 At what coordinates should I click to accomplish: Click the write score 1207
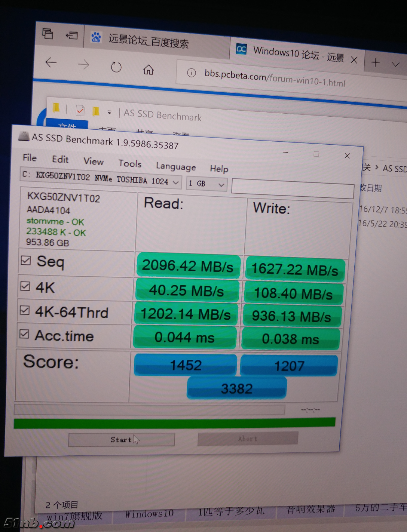pyautogui.click(x=289, y=365)
